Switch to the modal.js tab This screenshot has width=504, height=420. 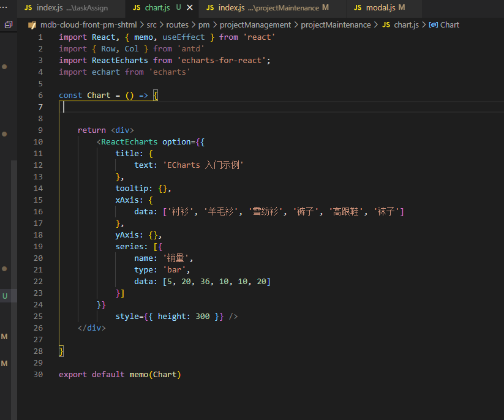(385, 8)
